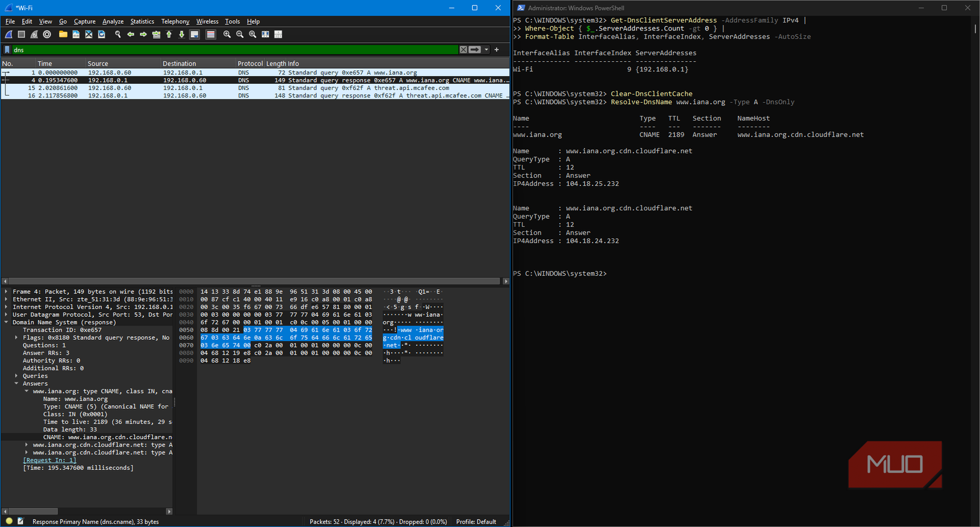Image resolution: width=980 pixels, height=527 pixels.
Task: Expand User Datagram Protocol node
Action: [x=7, y=315]
